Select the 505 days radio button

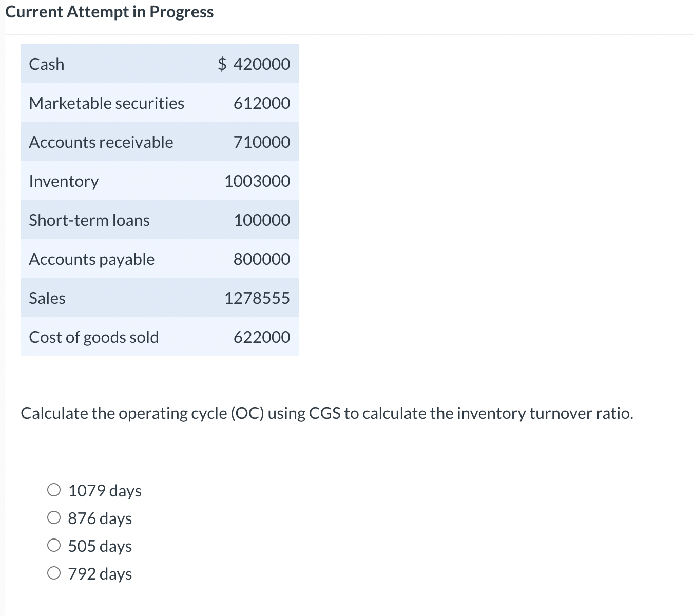click(54, 545)
